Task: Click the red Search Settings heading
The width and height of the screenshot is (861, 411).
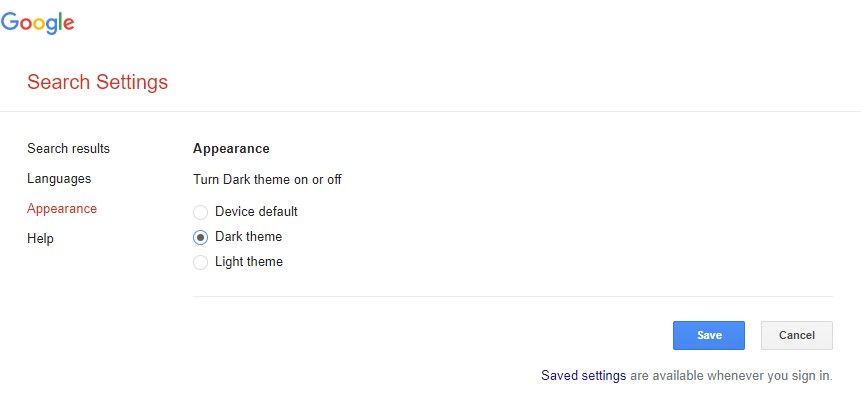Action: pos(98,82)
